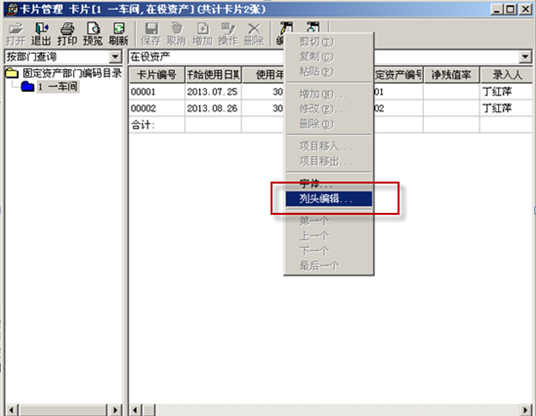Click the 编辑 (Edit) toolbar icon
Viewport: 536px width, 416px height.
click(x=286, y=27)
